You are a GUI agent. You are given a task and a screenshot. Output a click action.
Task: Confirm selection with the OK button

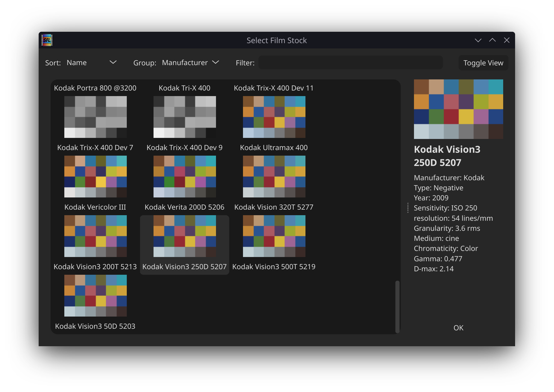coord(458,328)
